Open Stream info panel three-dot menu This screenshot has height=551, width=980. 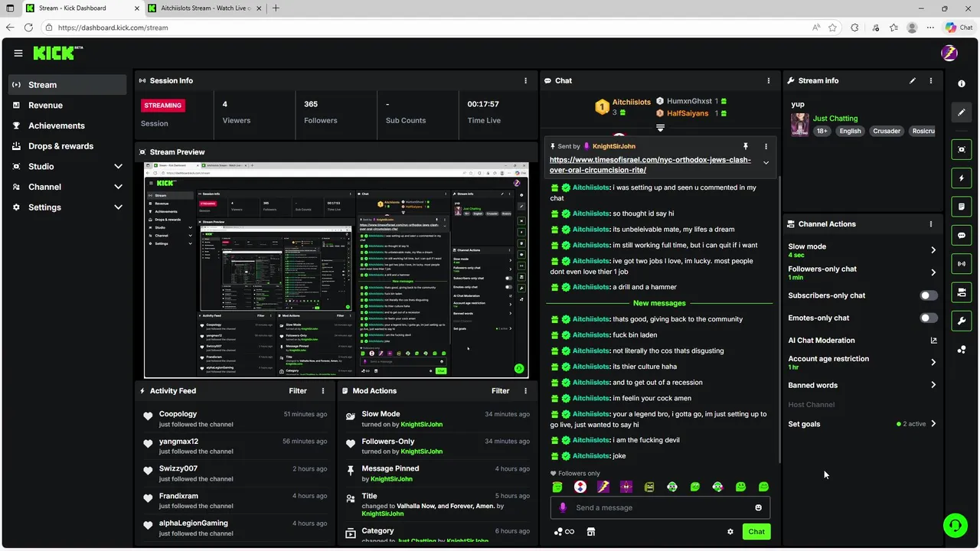pyautogui.click(x=931, y=80)
